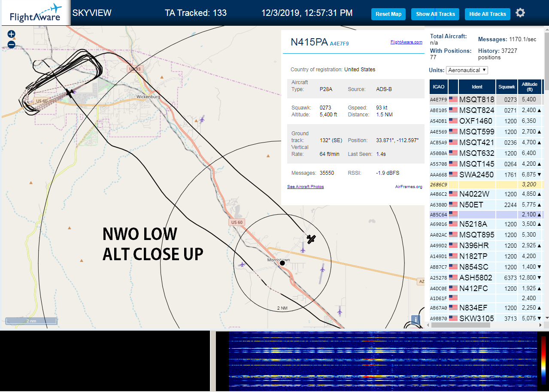Select the MSQT599 aircraft row
The width and height of the screenshot is (549, 392).
tap(486, 132)
